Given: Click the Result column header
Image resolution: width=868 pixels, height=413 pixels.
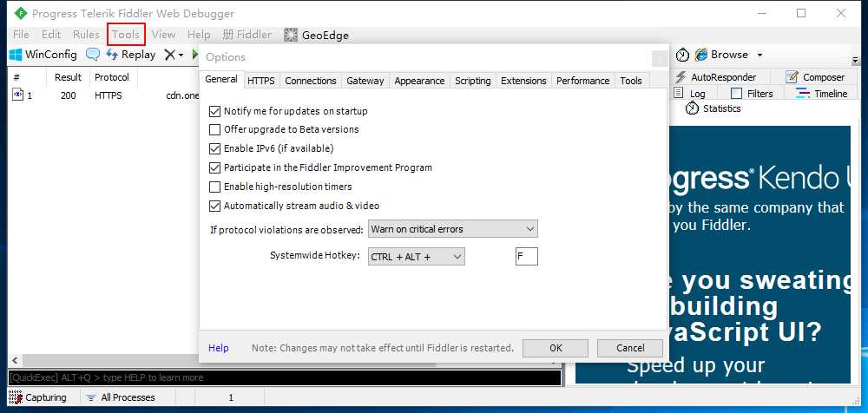Looking at the screenshot, I should (x=68, y=77).
